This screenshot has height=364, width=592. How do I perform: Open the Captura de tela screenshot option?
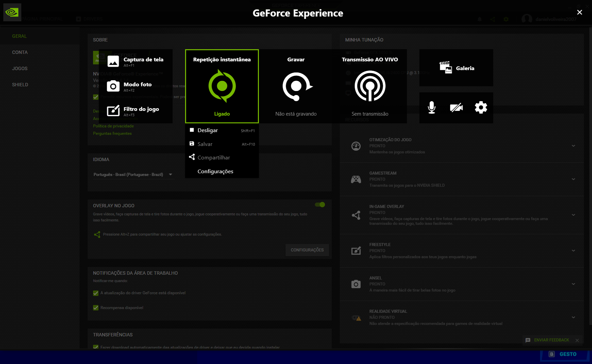(136, 62)
